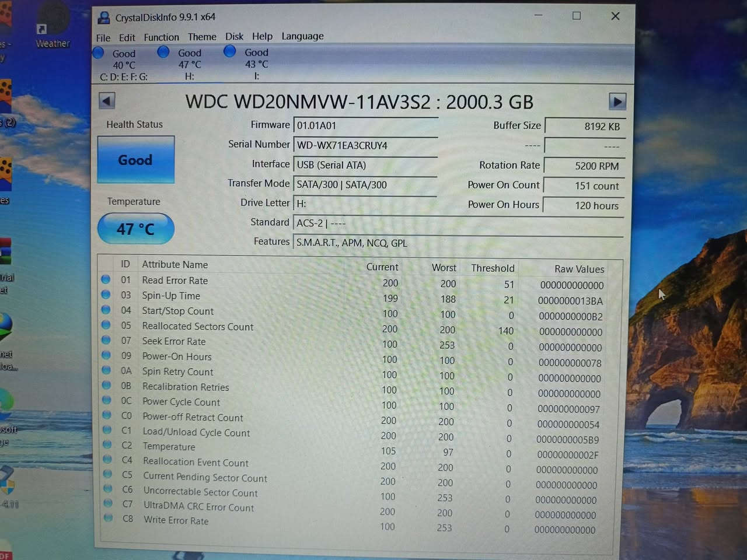Click the Transfer Mode field SATA/300
The image size is (747, 560).
365,184
